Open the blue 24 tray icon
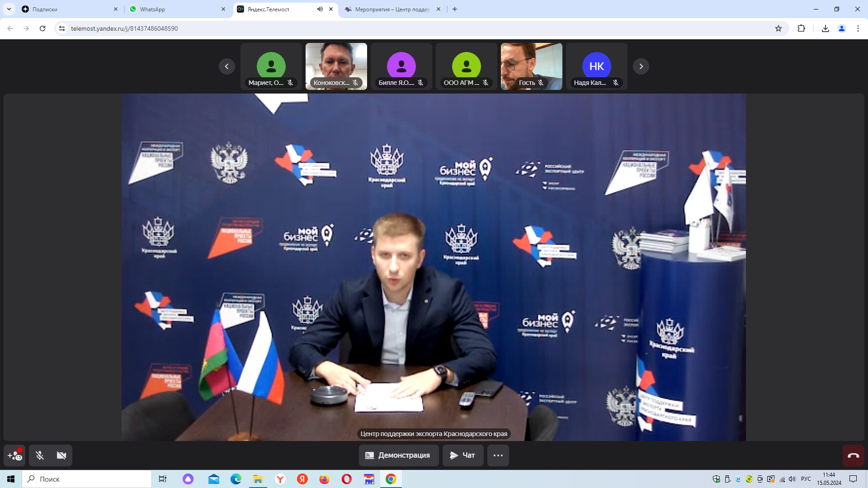 click(738, 479)
